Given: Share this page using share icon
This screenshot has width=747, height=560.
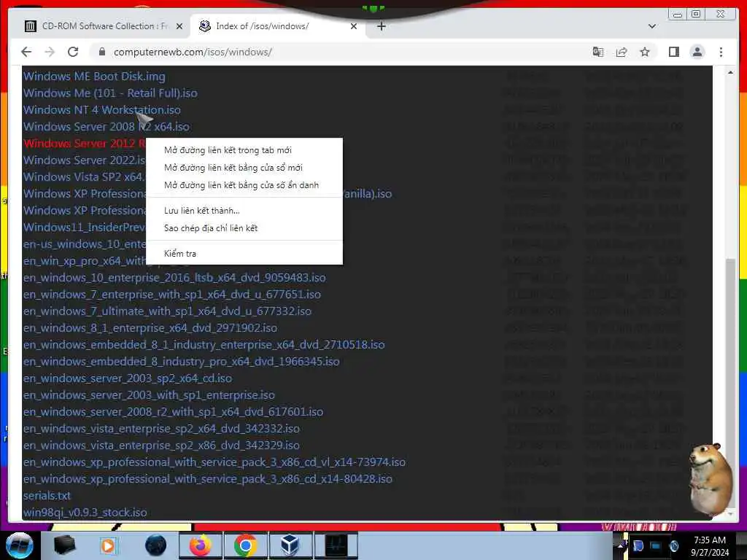Looking at the screenshot, I should (622, 52).
